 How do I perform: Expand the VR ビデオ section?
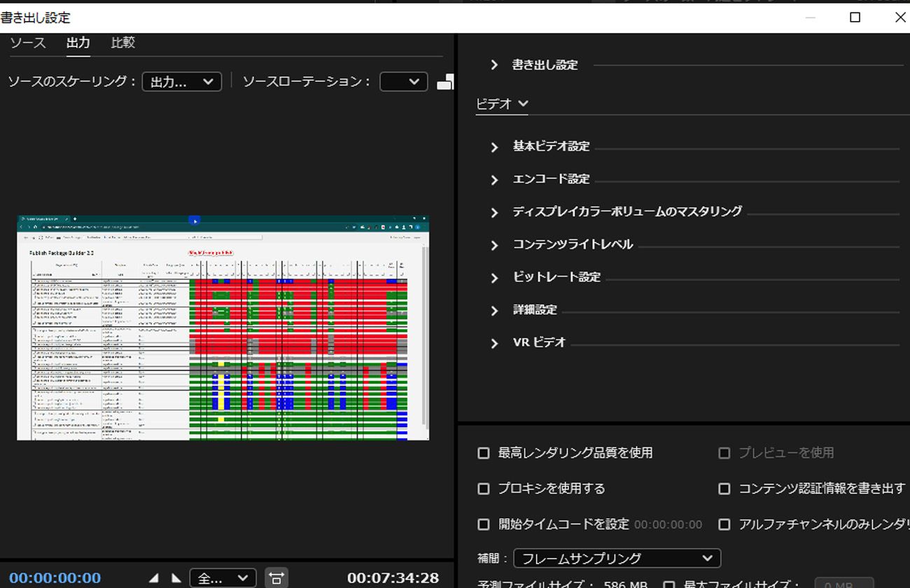495,342
